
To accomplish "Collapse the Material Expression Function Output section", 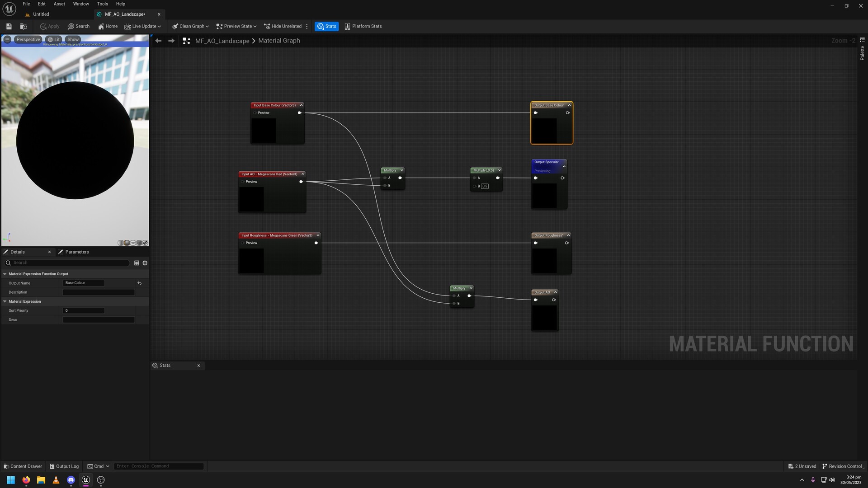I will 5,274.
